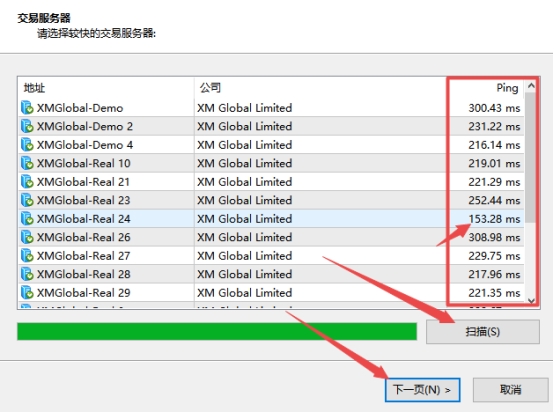This screenshot has width=554, height=413.
Task: Click the server icon beside XMGlobal-Demo
Action: pyautogui.click(x=27, y=107)
